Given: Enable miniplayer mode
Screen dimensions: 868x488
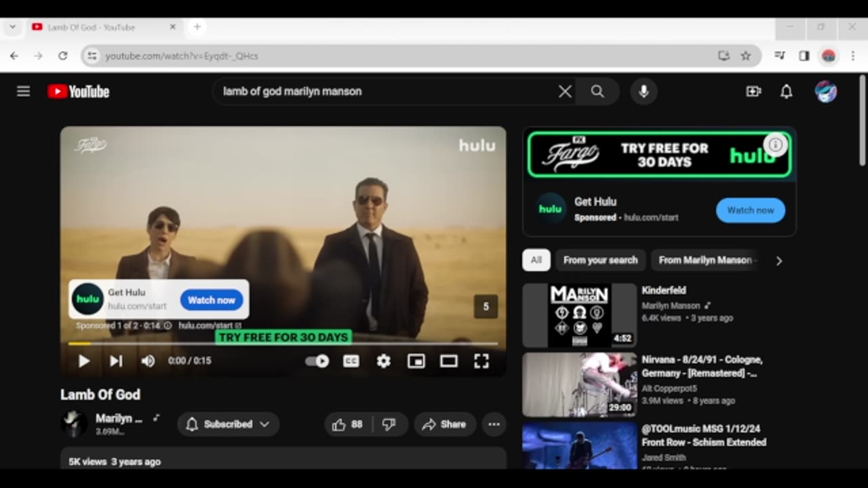Looking at the screenshot, I should 416,361.
